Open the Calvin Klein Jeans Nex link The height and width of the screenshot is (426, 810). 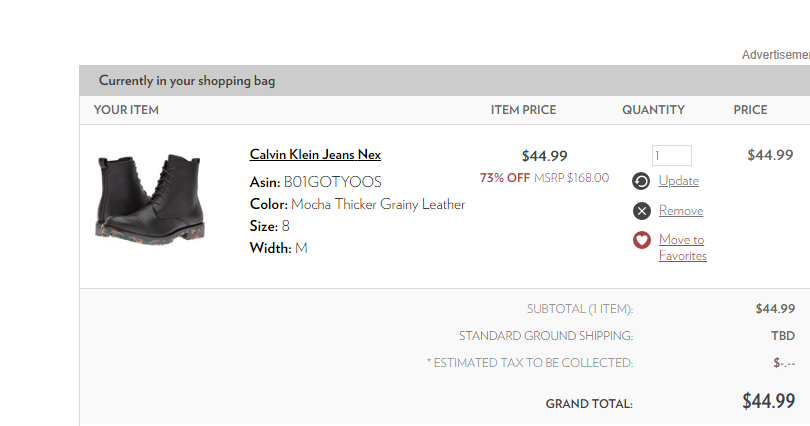point(315,155)
